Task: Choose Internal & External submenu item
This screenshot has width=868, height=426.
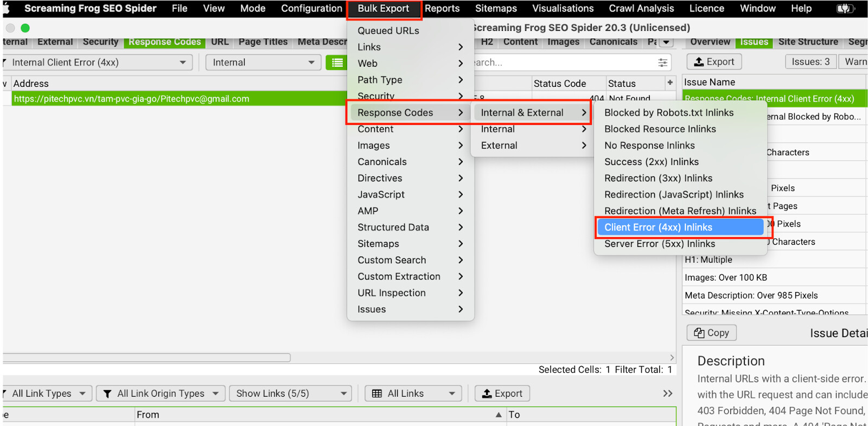Action: [x=531, y=112]
